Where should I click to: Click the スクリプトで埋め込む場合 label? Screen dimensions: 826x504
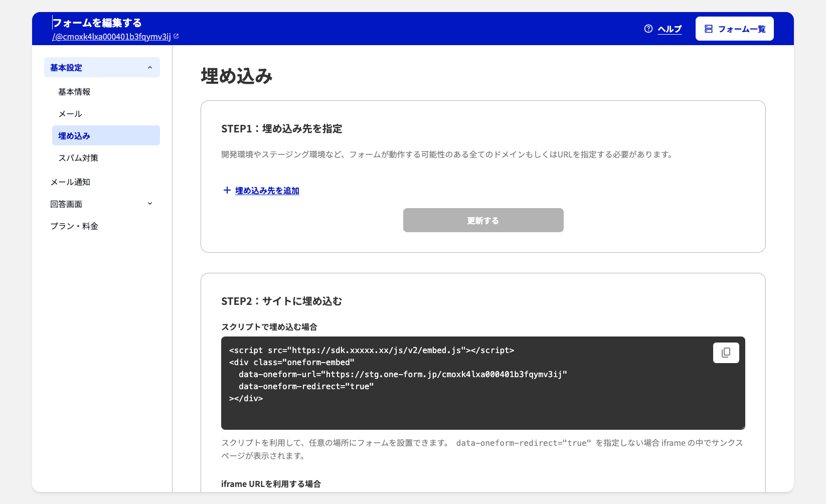pos(269,326)
